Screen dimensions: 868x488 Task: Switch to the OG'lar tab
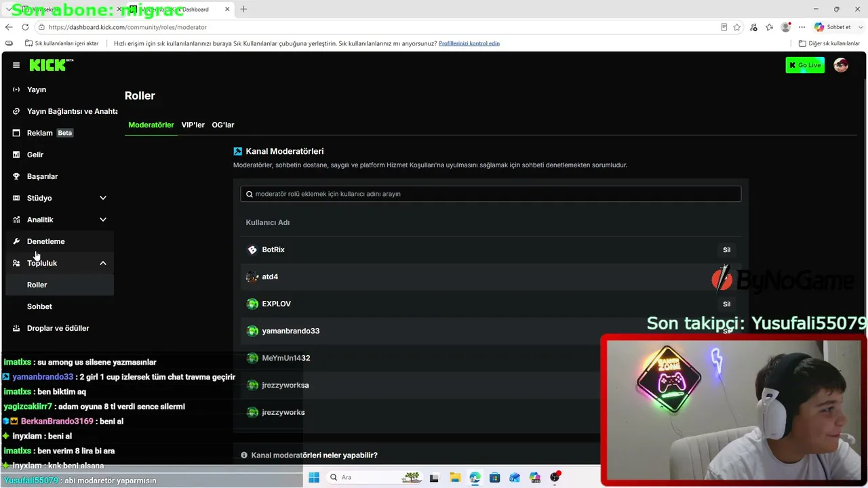tap(223, 125)
